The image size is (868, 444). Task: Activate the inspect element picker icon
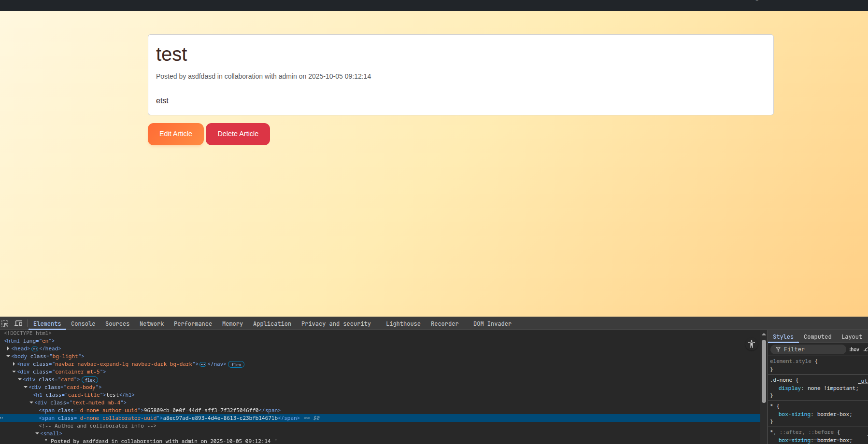click(5, 323)
